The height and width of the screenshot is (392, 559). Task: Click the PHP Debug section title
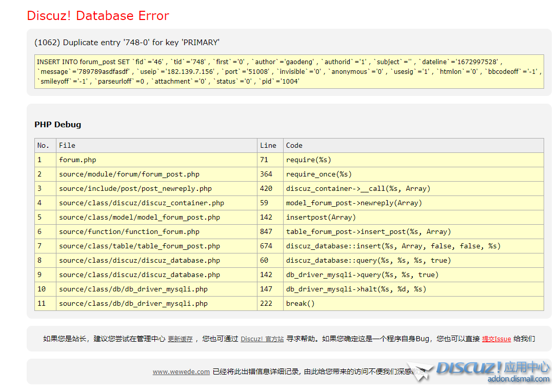click(x=57, y=124)
